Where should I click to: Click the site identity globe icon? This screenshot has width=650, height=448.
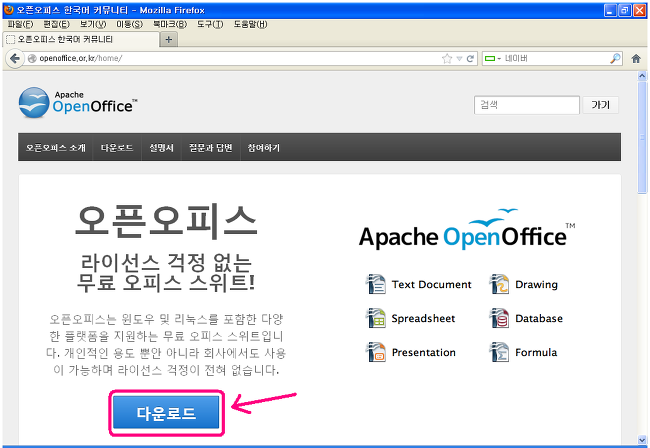coord(32,58)
